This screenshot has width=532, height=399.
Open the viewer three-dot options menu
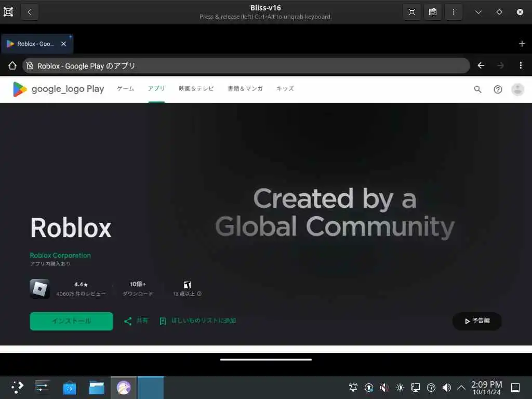point(453,12)
